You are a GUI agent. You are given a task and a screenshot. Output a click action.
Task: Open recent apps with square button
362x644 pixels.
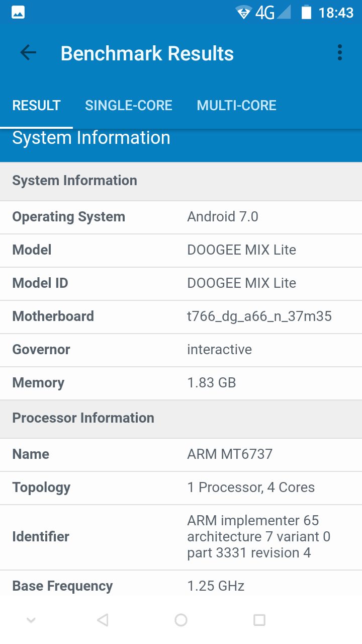(x=259, y=620)
